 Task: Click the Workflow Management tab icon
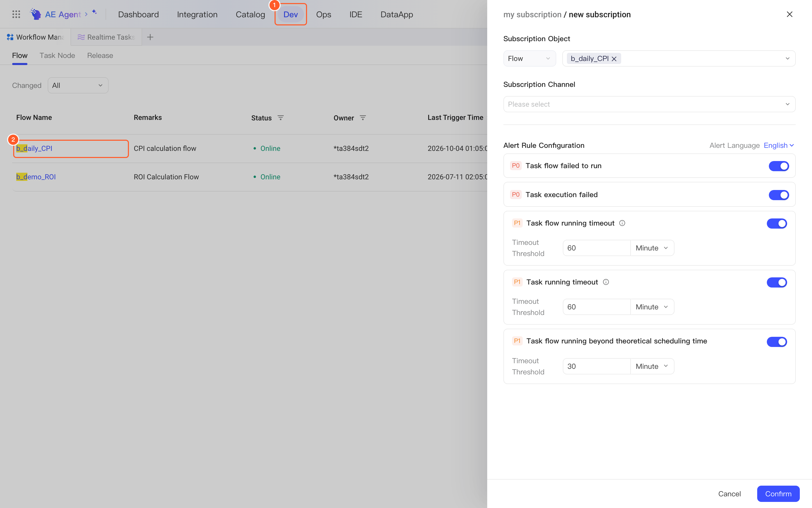pyautogui.click(x=10, y=37)
